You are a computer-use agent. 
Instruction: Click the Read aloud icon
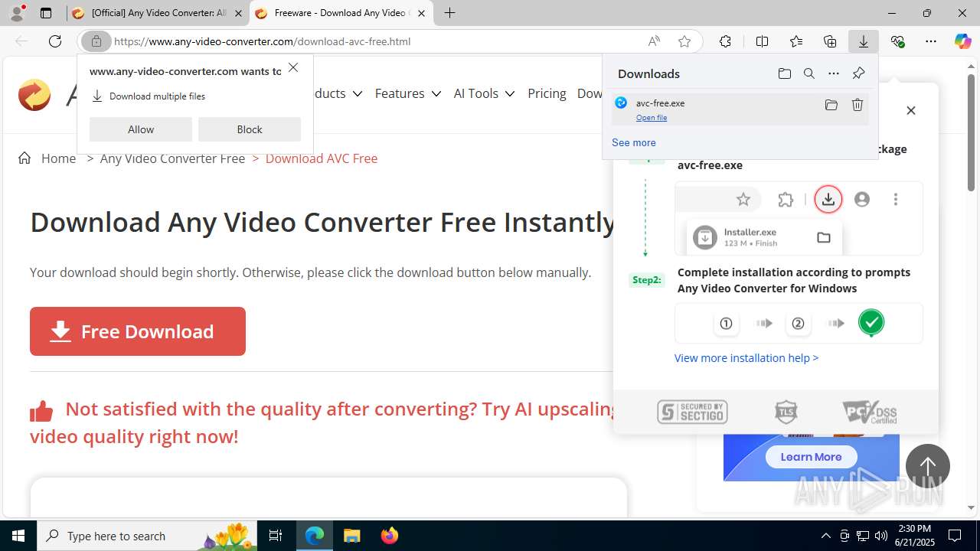point(654,41)
